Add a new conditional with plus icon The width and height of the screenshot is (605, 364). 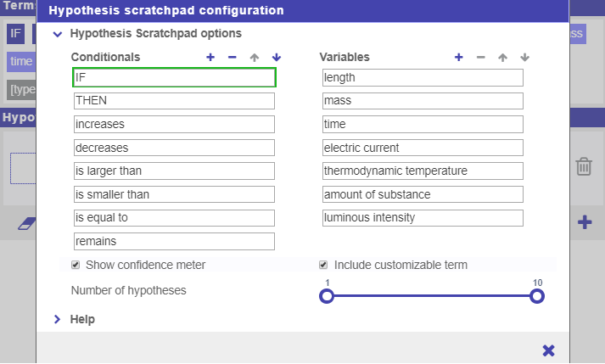(x=210, y=57)
